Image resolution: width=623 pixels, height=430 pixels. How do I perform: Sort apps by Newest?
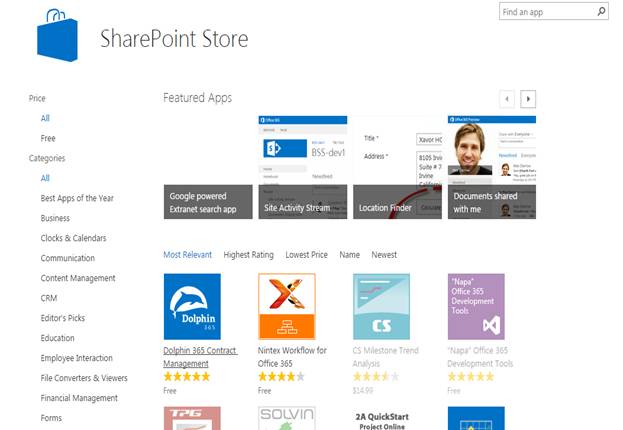(x=384, y=255)
